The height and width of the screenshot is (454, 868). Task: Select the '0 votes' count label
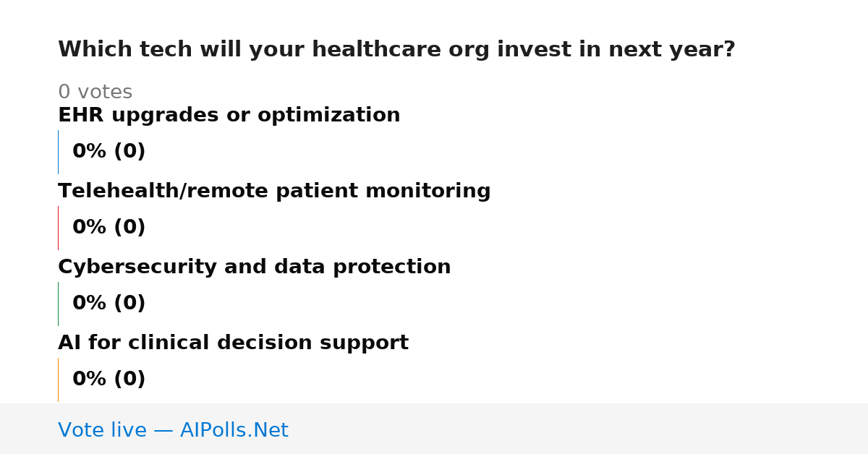click(x=95, y=93)
